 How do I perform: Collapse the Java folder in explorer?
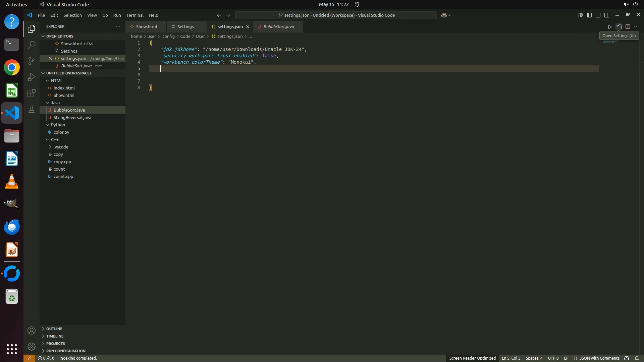pos(47,103)
